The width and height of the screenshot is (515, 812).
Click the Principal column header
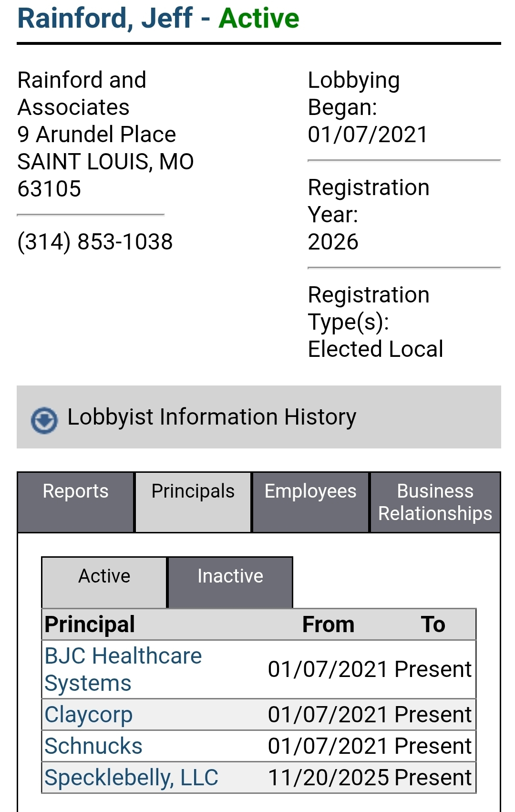pyautogui.click(x=90, y=625)
